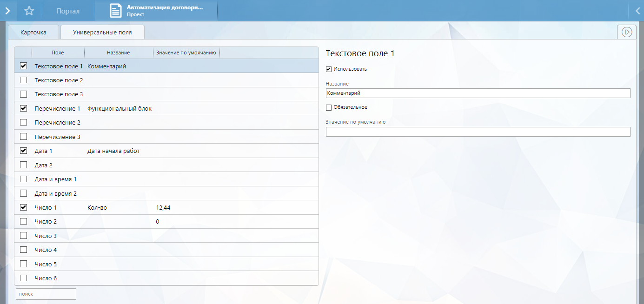Click the Название input field
644x304 pixels.
478,93
